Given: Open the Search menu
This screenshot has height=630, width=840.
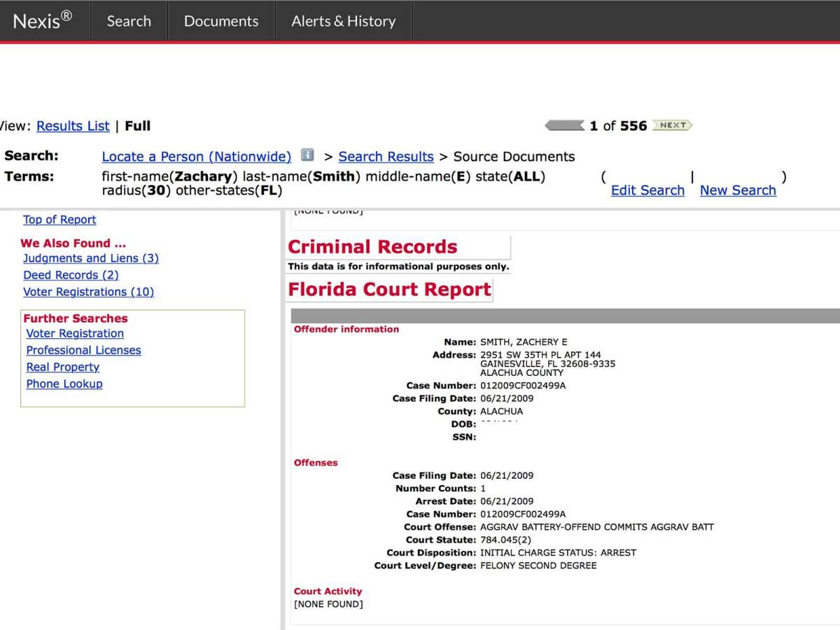Looking at the screenshot, I should pos(128,20).
